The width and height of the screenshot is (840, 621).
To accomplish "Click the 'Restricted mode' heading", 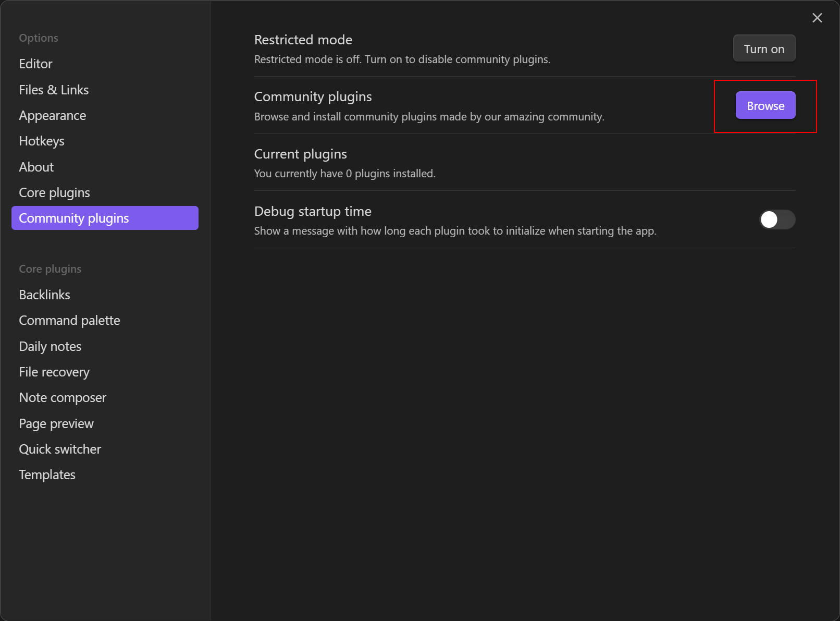I will tap(303, 40).
